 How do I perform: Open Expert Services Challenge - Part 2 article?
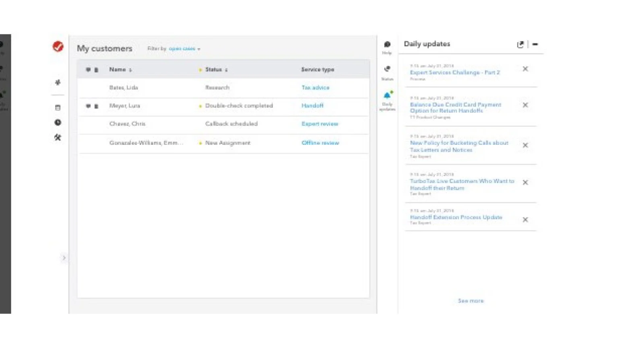click(x=455, y=72)
